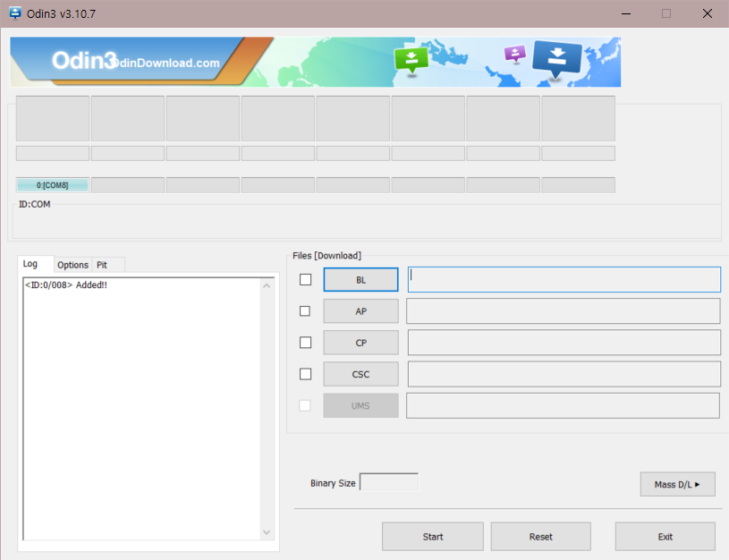Click the disabled UMS checkbox
The width and height of the screenshot is (729, 560).
point(304,405)
